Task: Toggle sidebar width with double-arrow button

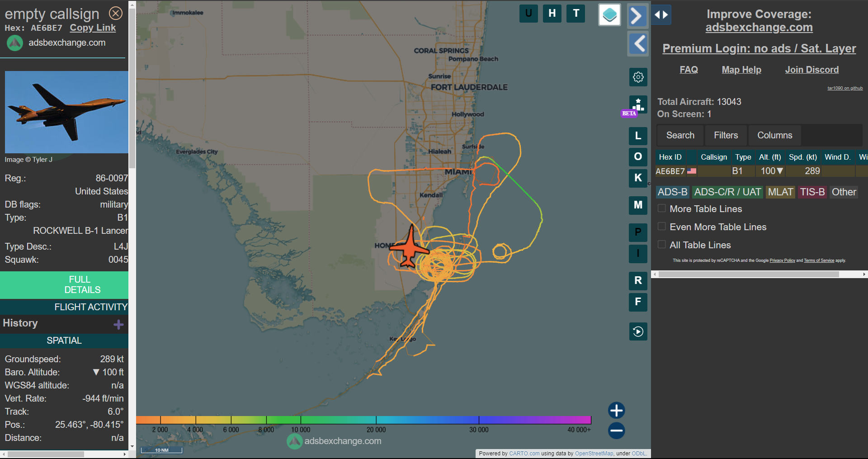Action: coord(661,15)
